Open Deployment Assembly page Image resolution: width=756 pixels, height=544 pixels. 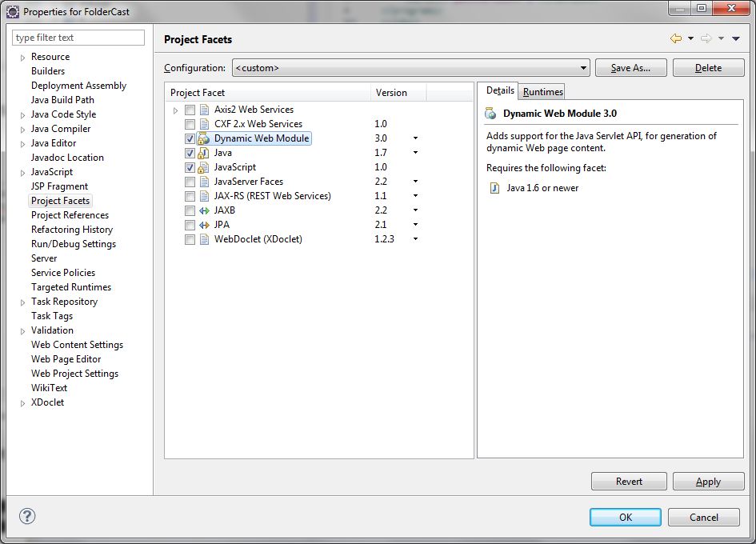point(78,86)
